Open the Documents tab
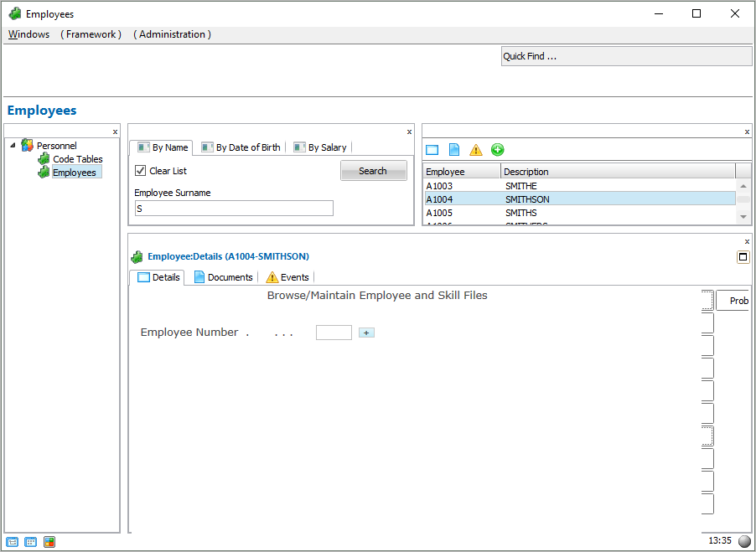 224,277
